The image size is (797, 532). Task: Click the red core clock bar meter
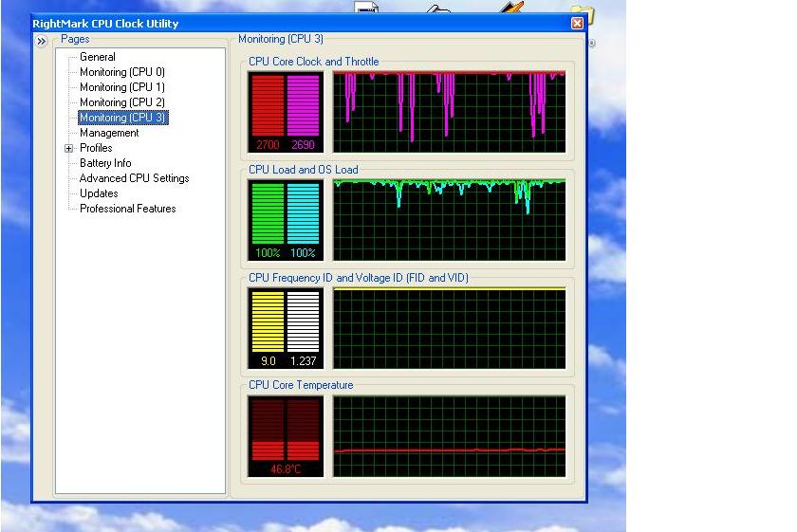[x=268, y=105]
